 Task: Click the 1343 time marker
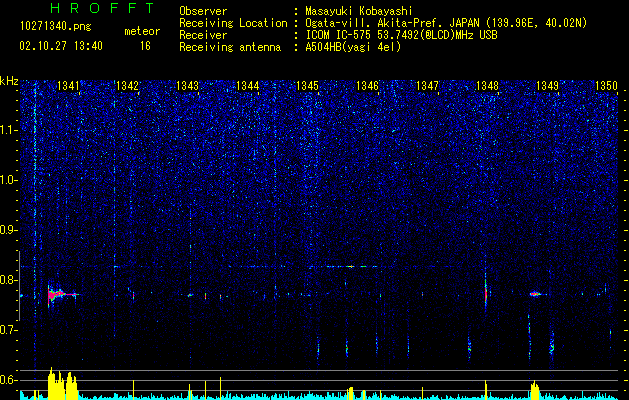click(187, 86)
